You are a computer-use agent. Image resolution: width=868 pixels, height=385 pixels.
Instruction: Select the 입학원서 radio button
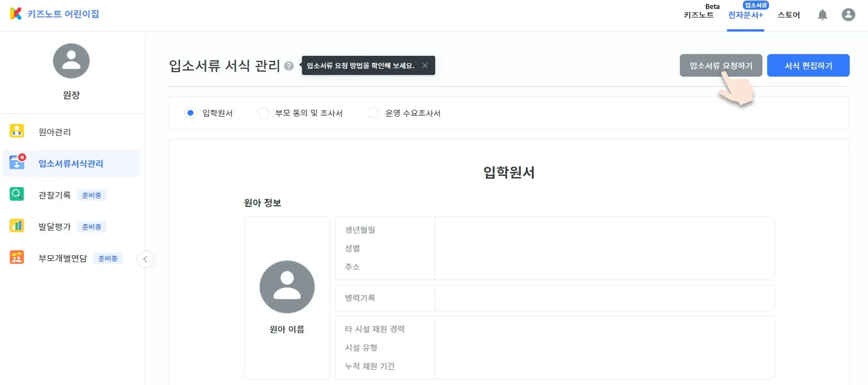coord(190,113)
